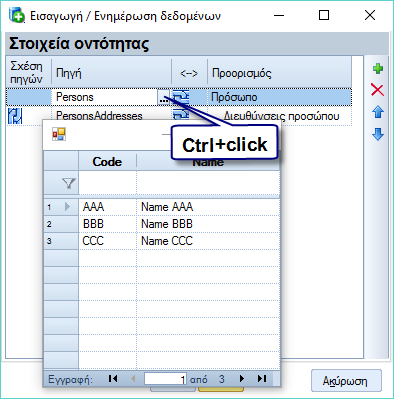Select the CCC code cell
The height and width of the screenshot is (399, 394).
pos(107,241)
